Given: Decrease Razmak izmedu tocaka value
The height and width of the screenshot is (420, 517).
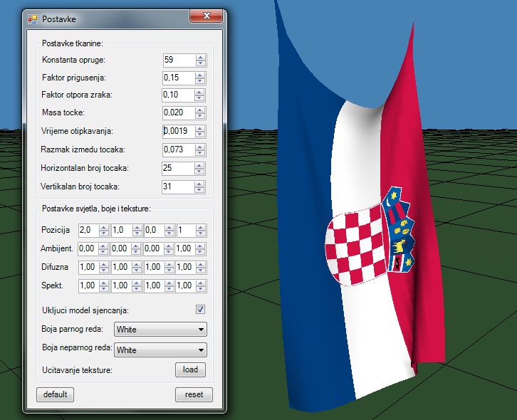Looking at the screenshot, I should click(200, 153).
